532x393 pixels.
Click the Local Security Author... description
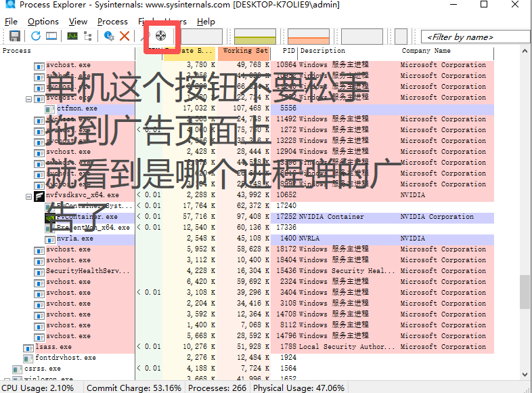(347, 347)
